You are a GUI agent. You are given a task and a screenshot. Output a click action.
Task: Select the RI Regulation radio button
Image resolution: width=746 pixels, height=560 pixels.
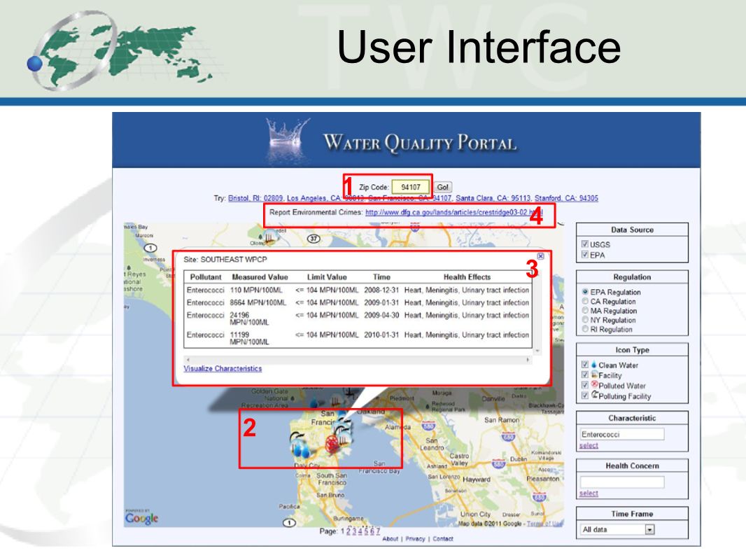[585, 329]
